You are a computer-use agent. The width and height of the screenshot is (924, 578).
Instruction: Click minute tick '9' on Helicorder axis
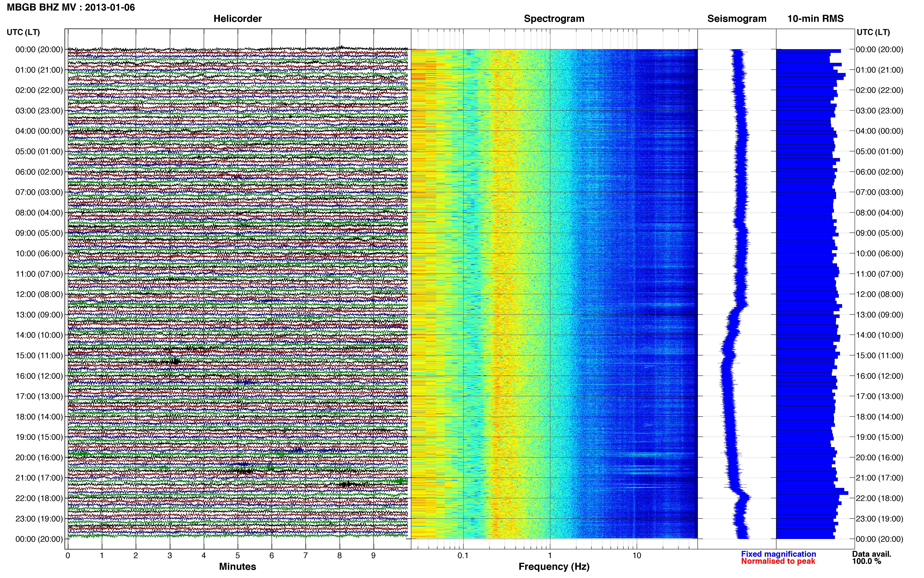click(x=373, y=556)
